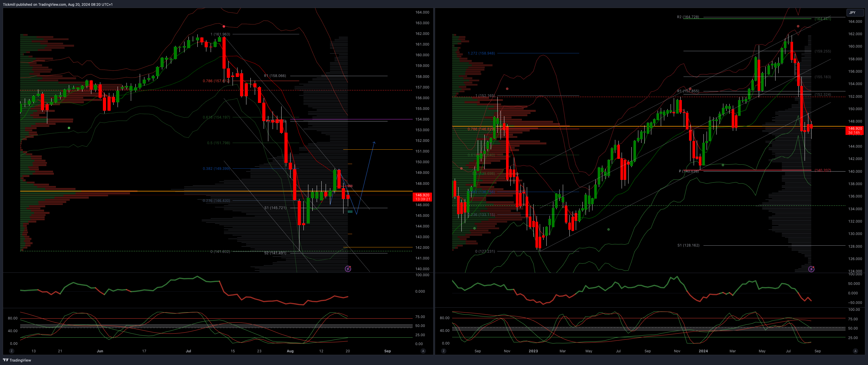The width and height of the screenshot is (868, 365).
Task: Select the (152.324) level label
Action: click(x=823, y=94)
